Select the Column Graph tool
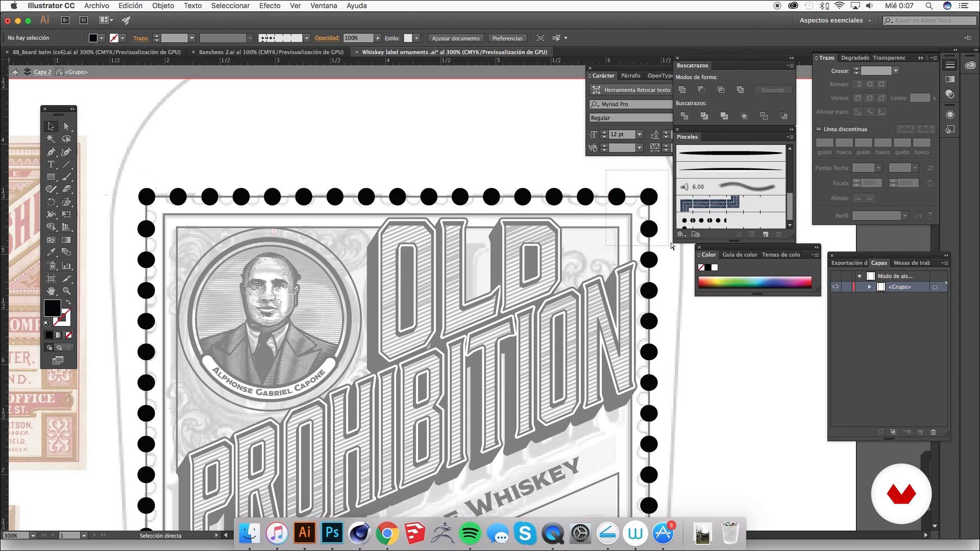Screen dimensions: 980x551 point(66,265)
